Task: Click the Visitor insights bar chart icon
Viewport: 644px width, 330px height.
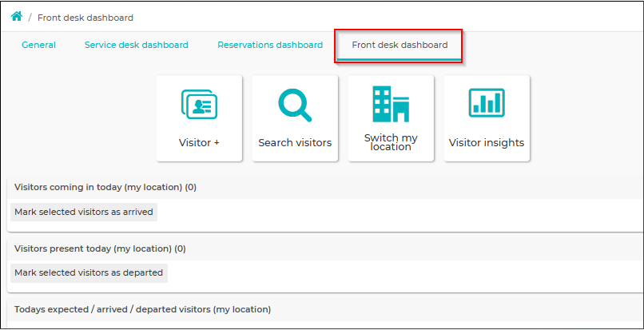Action: tap(487, 103)
